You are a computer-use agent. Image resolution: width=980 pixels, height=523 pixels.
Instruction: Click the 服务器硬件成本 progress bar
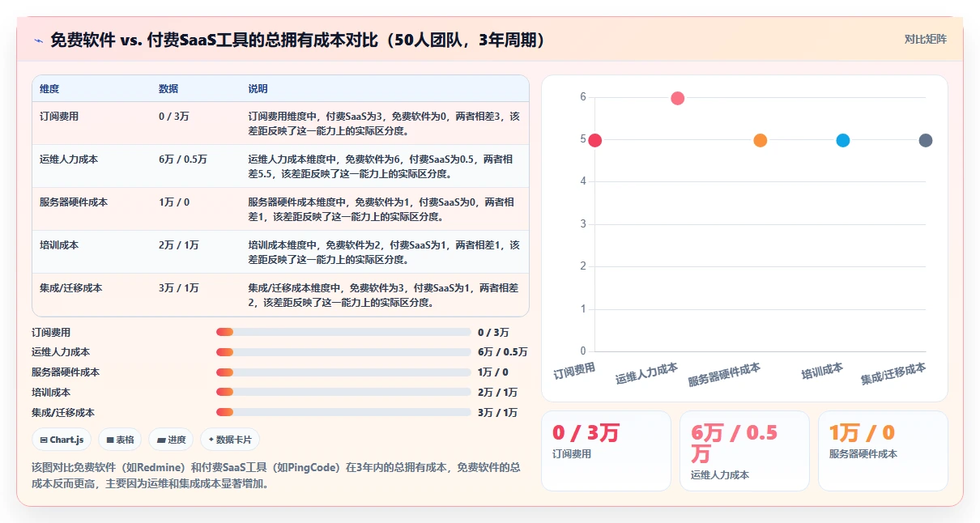pos(343,372)
